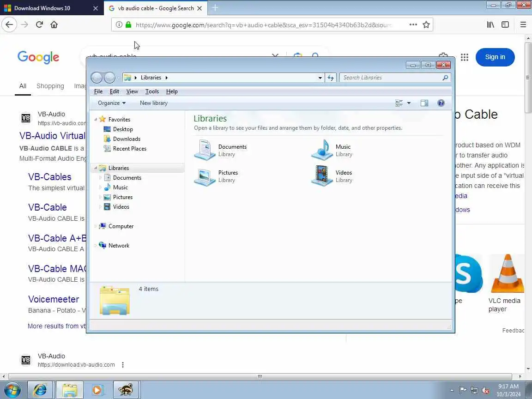
Task: Reload the Google search page
Action: pyautogui.click(x=39, y=24)
